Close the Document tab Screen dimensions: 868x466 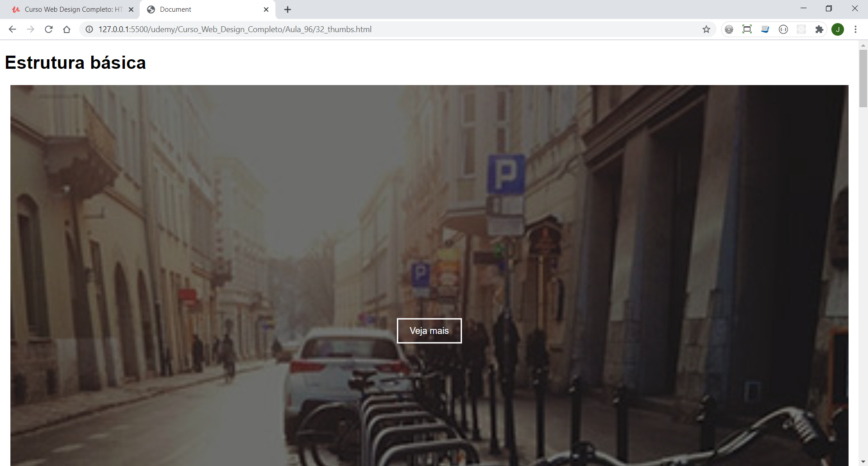[x=266, y=10]
